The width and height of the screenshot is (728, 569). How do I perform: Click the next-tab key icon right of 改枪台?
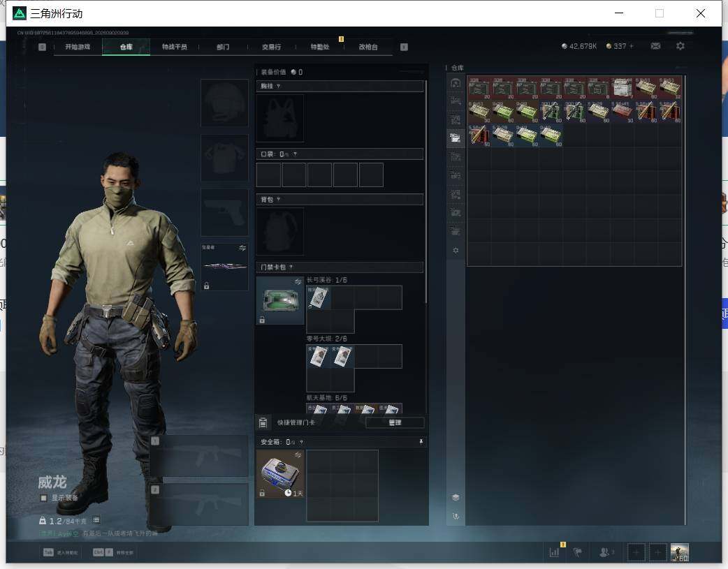pos(404,47)
